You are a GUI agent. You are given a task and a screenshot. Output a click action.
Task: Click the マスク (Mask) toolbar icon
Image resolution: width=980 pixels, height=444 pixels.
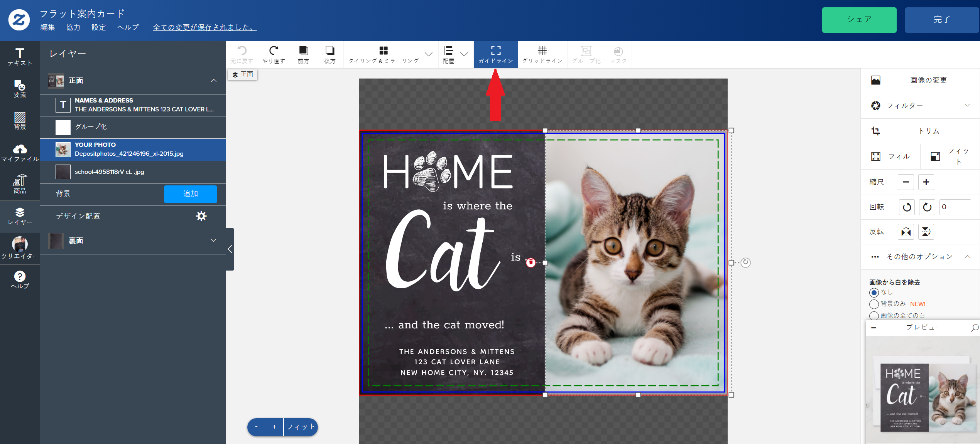pos(618,55)
